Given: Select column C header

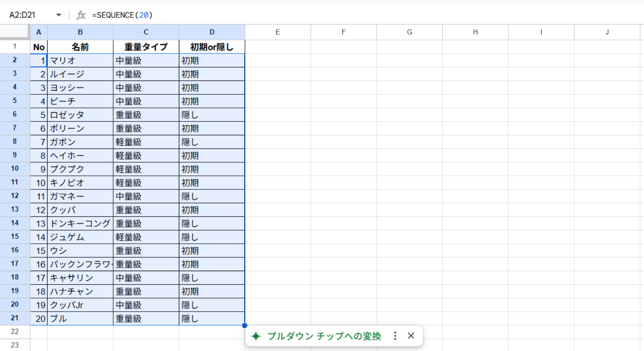Looking at the screenshot, I should coord(146,32).
